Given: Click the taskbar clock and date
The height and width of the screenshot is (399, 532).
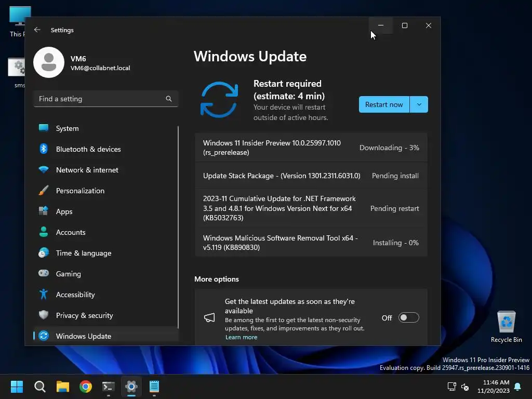Looking at the screenshot, I should click(494, 387).
